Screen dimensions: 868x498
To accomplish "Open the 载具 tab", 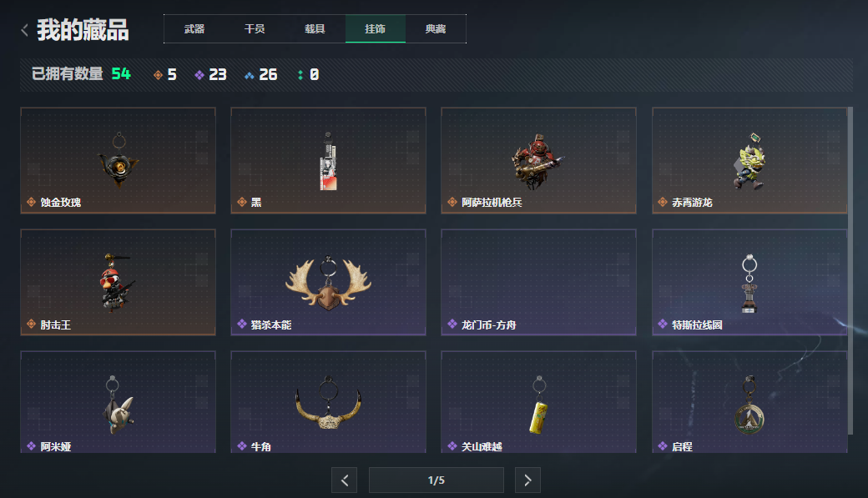I will coord(315,28).
